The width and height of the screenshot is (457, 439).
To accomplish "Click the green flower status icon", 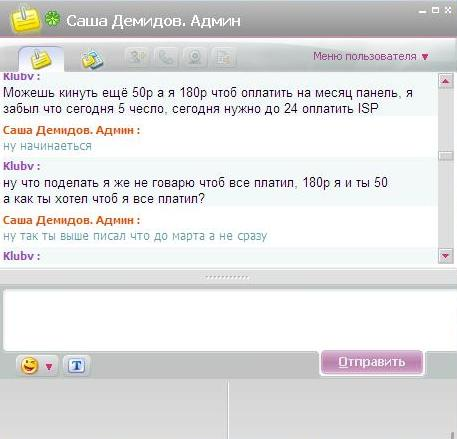I will [53, 19].
